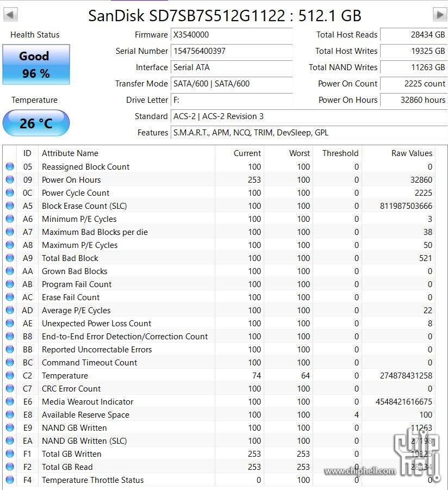Click the status icon for Unexpected Power Loss Count

pyautogui.click(x=10, y=323)
